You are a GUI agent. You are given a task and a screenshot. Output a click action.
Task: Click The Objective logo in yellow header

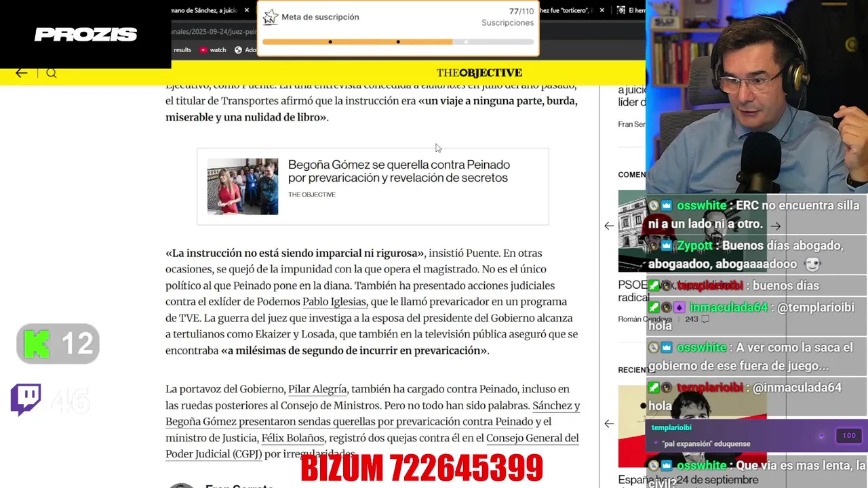click(x=479, y=73)
